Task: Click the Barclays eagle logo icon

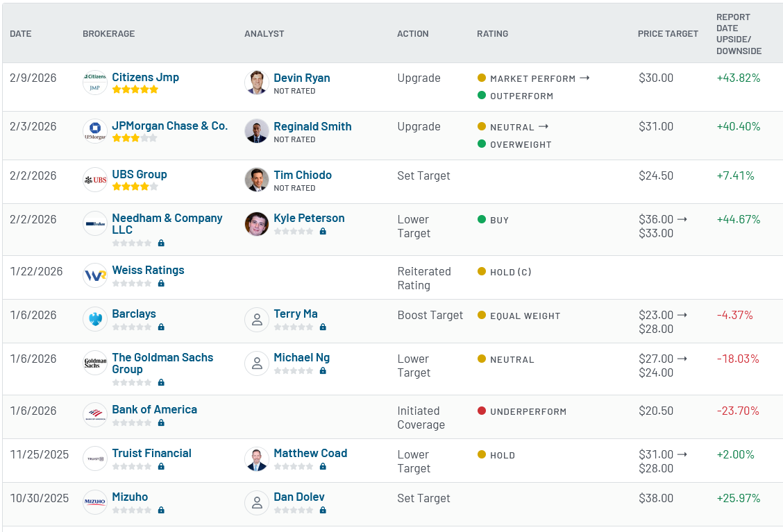Action: pos(95,319)
